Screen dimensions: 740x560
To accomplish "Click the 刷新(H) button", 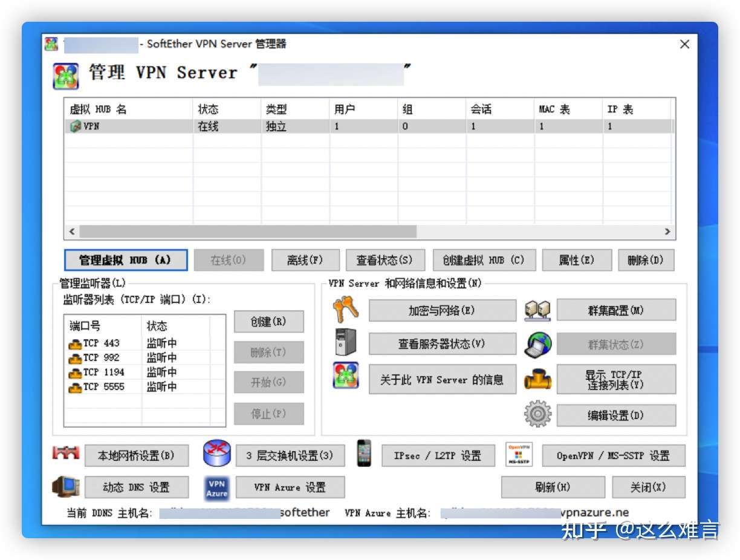I will tap(553, 487).
